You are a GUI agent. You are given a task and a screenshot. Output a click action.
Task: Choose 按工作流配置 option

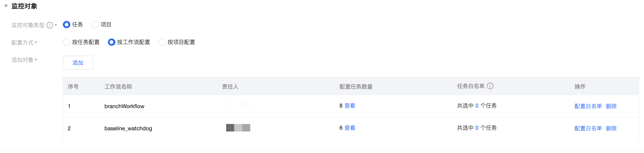point(112,42)
